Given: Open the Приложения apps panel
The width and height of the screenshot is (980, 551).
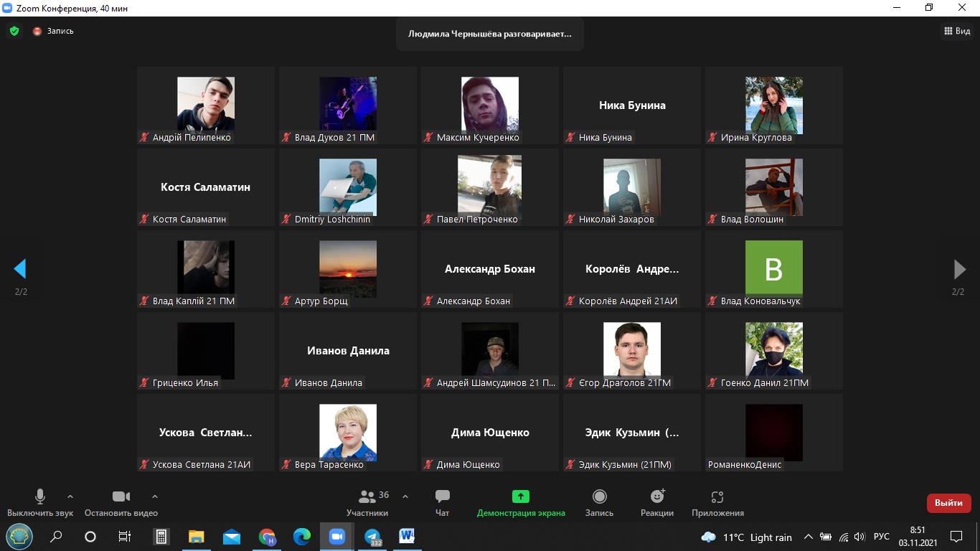Looking at the screenshot, I should click(x=717, y=502).
